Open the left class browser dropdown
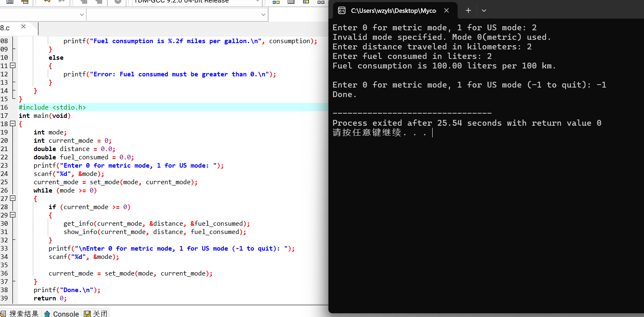The width and height of the screenshot is (644, 317). click(x=82, y=15)
